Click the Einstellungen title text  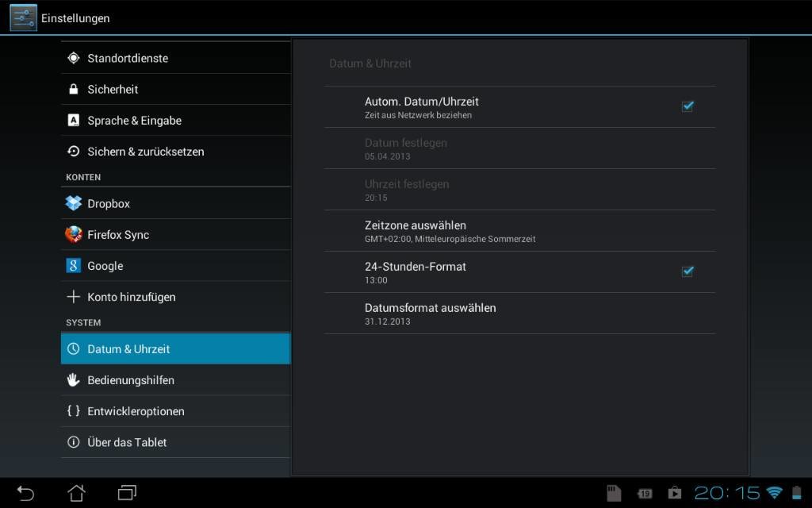75,18
